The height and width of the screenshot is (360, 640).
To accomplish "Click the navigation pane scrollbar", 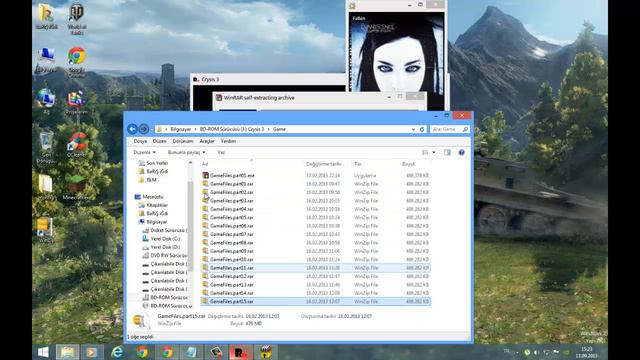I will (x=190, y=227).
